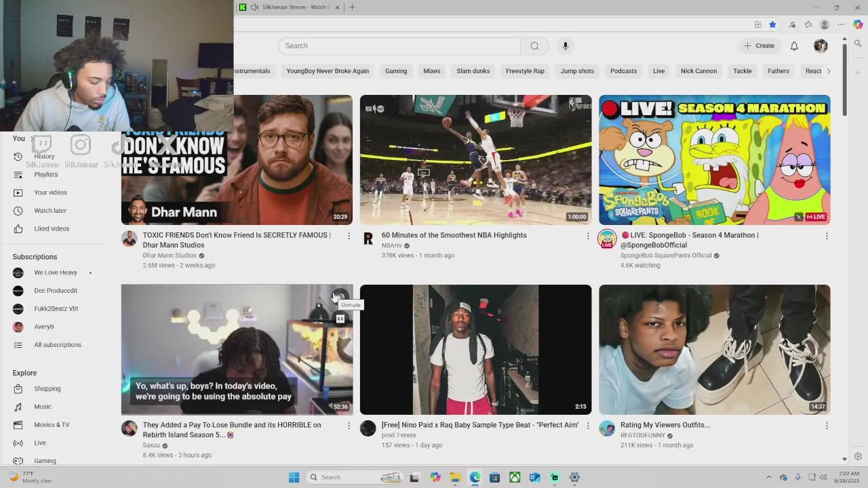
Task: Open Edge browser profile icon
Action: (825, 24)
